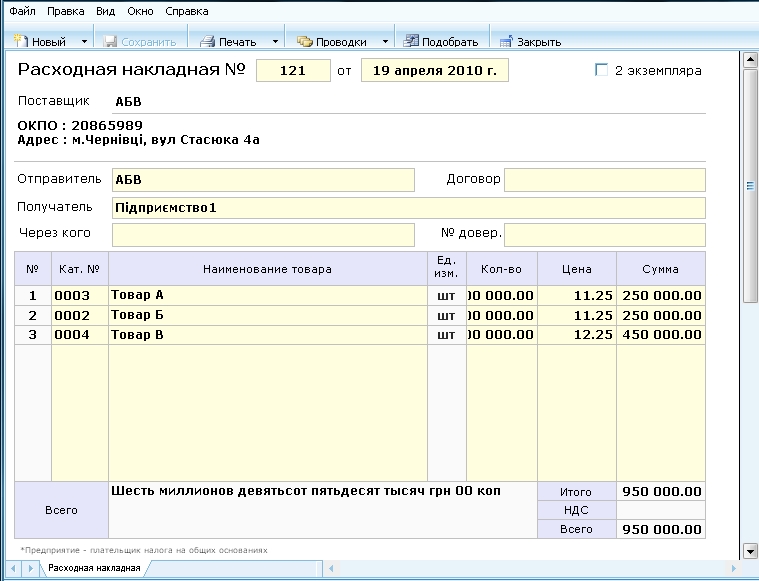Screen dimensions: 759x581
Task: Click the Сохранить (Save) diskette icon
Action: tap(111, 42)
